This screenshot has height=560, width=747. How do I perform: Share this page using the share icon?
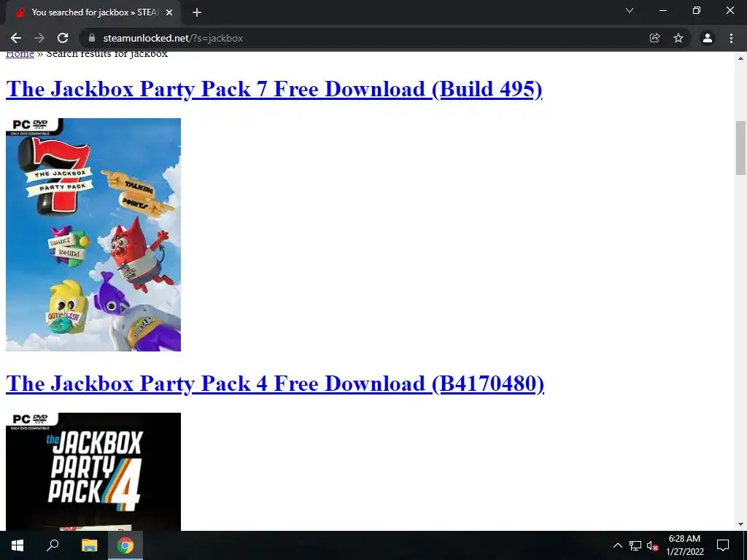tap(655, 38)
